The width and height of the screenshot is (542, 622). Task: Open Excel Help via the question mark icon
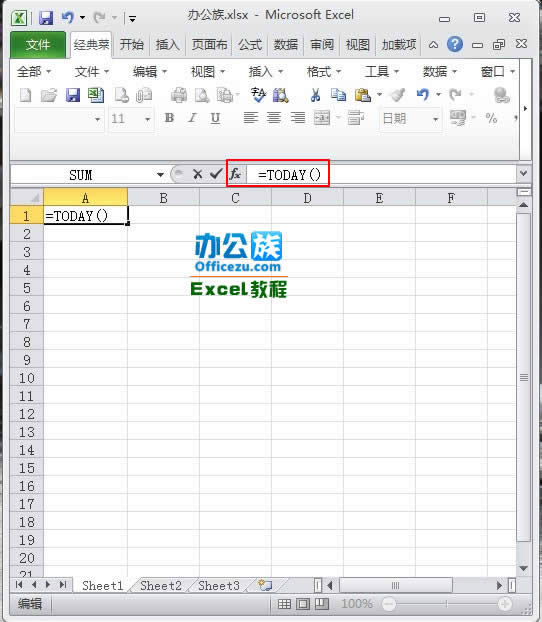[x=455, y=44]
